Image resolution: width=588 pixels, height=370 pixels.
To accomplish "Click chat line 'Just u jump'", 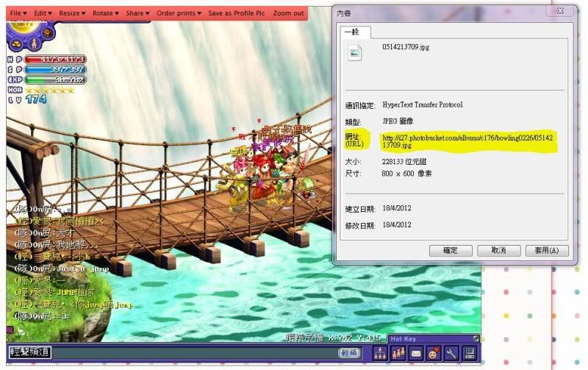I will point(62,268).
